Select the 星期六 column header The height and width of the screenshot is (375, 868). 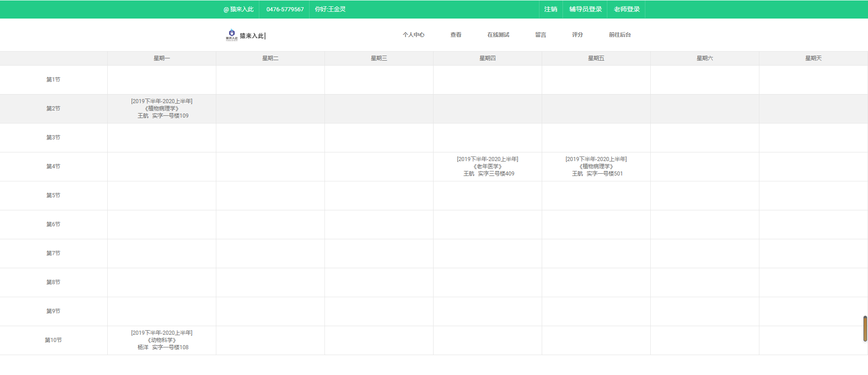coord(705,58)
